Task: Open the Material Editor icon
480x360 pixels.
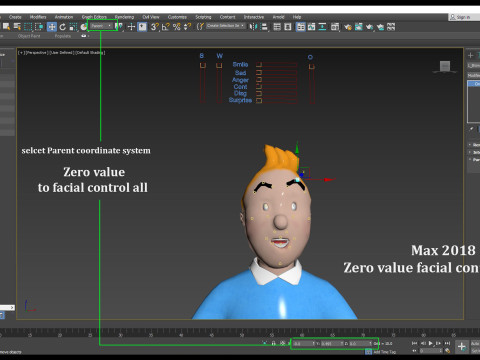Action: (335, 27)
